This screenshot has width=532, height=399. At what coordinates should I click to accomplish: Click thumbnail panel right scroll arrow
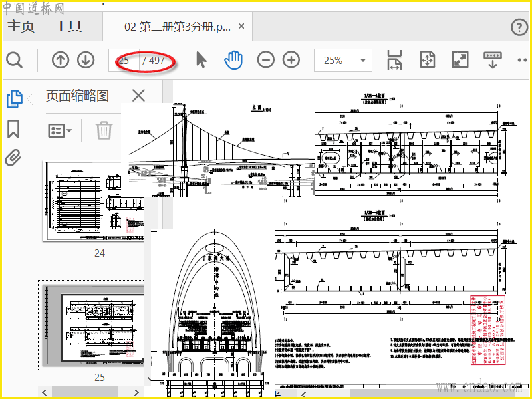click(x=136, y=392)
